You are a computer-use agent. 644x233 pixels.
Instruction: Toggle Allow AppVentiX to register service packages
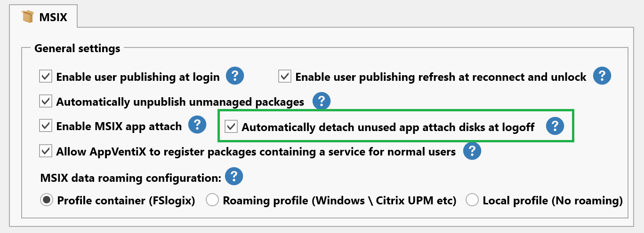click(46, 151)
